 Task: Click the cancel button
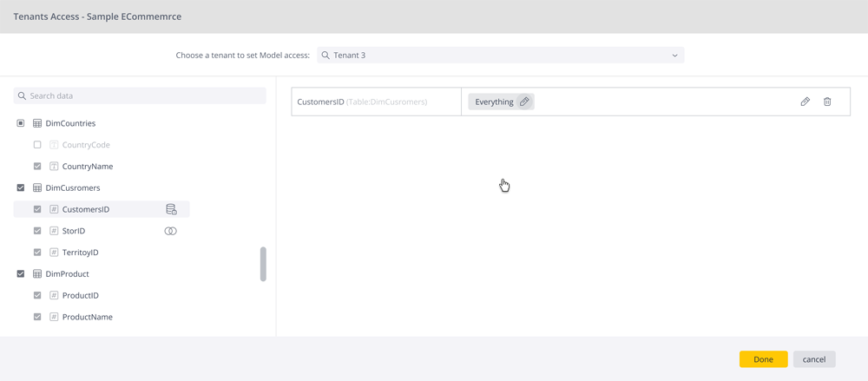coord(813,359)
